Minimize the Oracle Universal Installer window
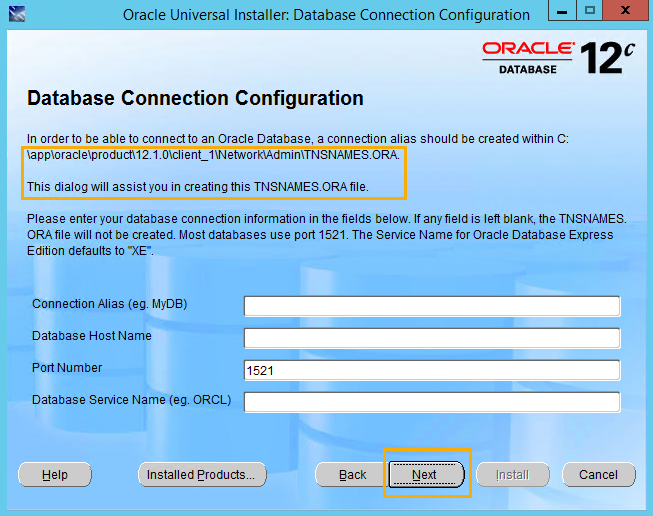The height and width of the screenshot is (516, 653). point(562,10)
